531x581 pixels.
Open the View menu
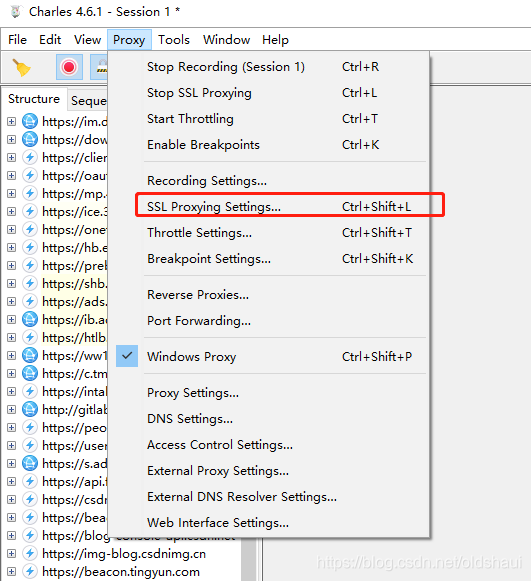(87, 40)
